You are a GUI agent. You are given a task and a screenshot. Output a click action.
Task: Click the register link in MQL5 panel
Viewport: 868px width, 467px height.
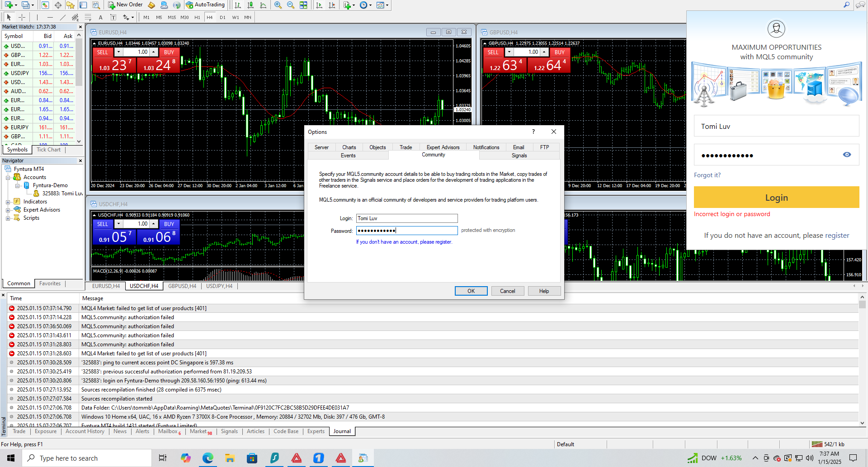click(837, 236)
